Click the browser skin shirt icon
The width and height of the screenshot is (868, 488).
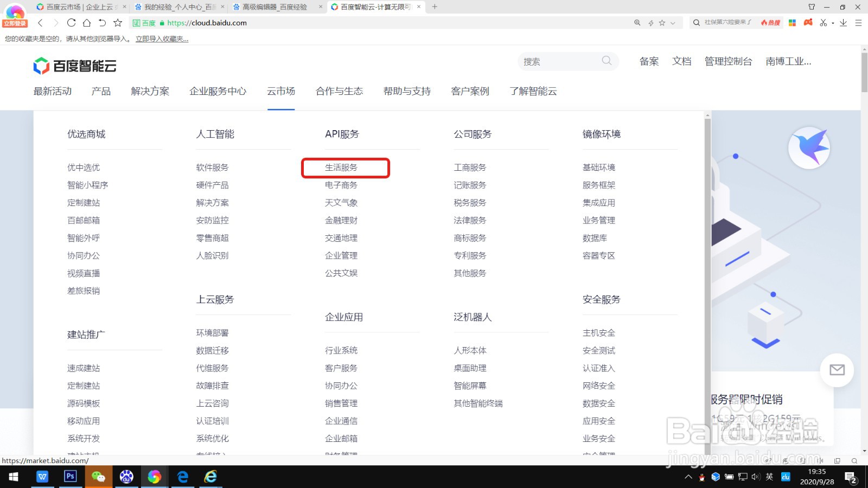(812, 7)
